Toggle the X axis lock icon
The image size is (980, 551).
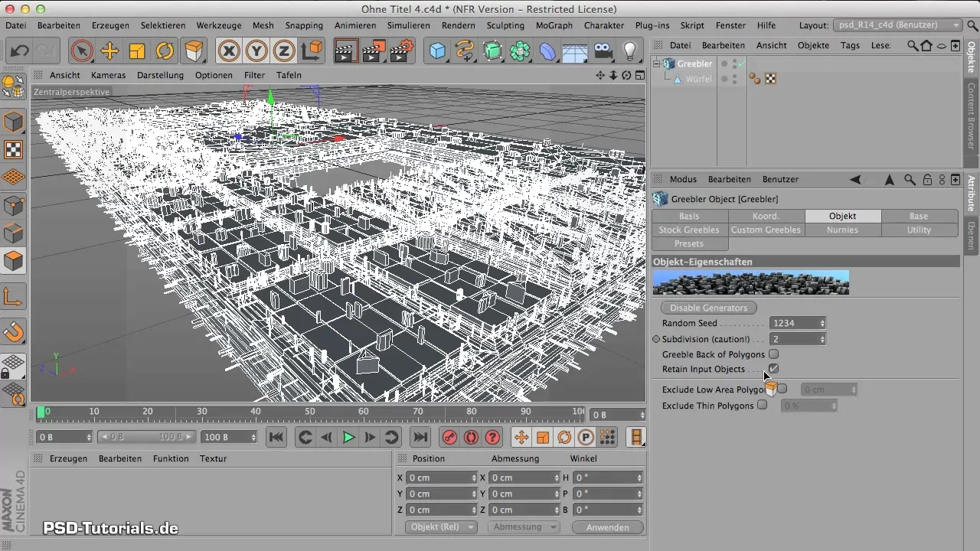click(x=228, y=51)
